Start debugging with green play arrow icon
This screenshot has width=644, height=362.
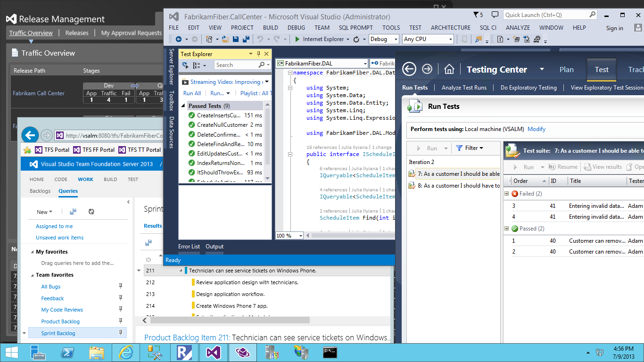tap(297, 40)
